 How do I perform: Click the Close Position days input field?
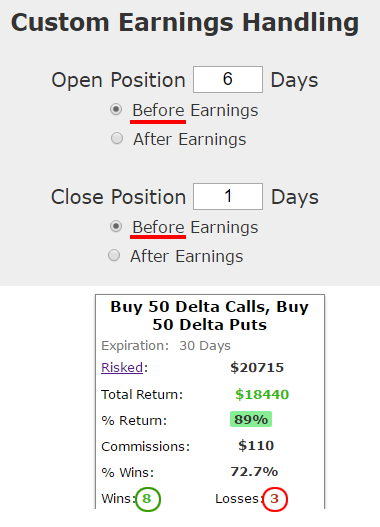point(228,196)
